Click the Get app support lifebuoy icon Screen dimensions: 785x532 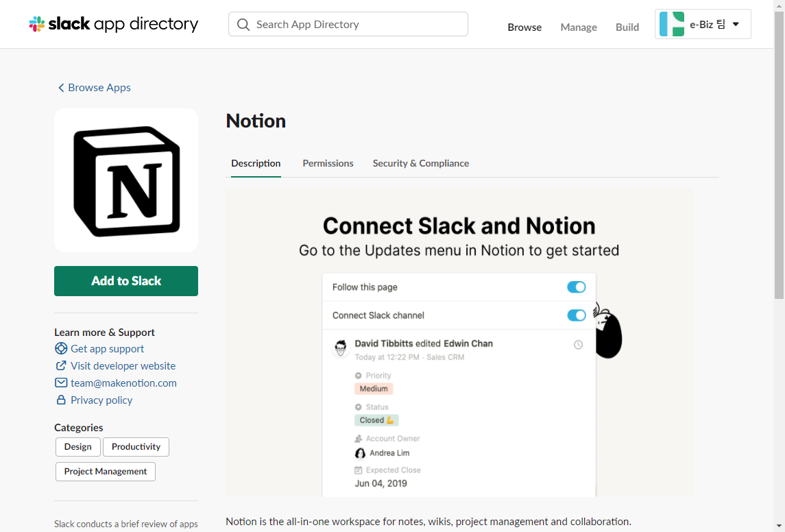point(61,348)
